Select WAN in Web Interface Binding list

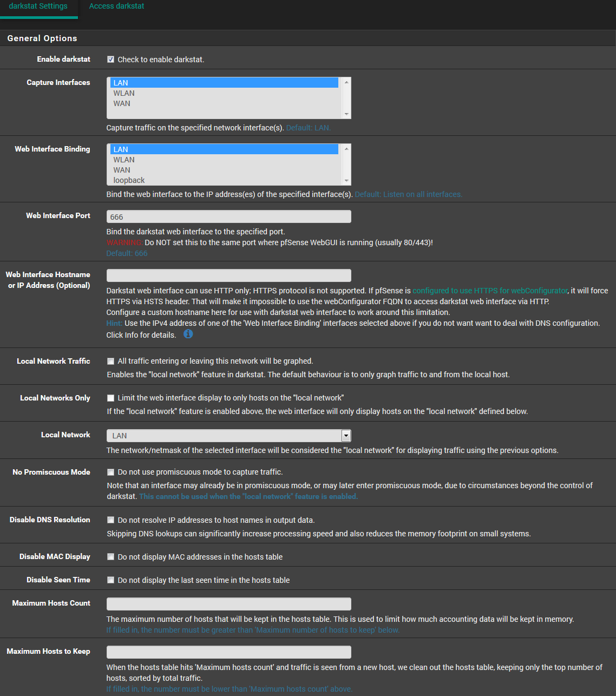pyautogui.click(x=122, y=170)
